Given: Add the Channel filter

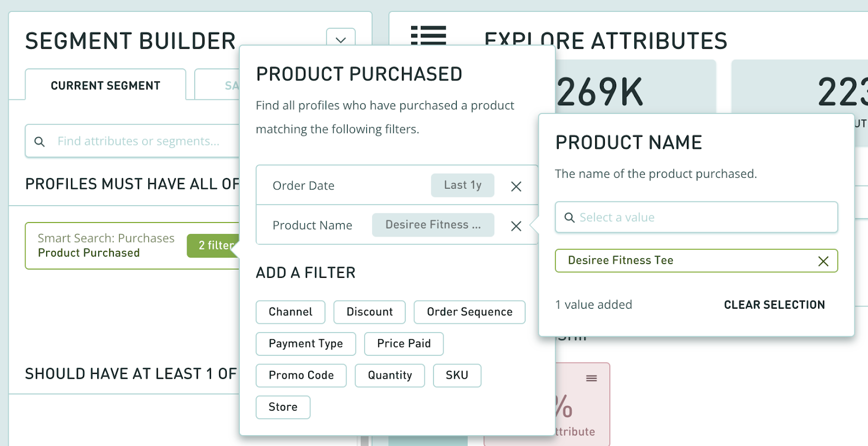Looking at the screenshot, I should pyautogui.click(x=291, y=312).
